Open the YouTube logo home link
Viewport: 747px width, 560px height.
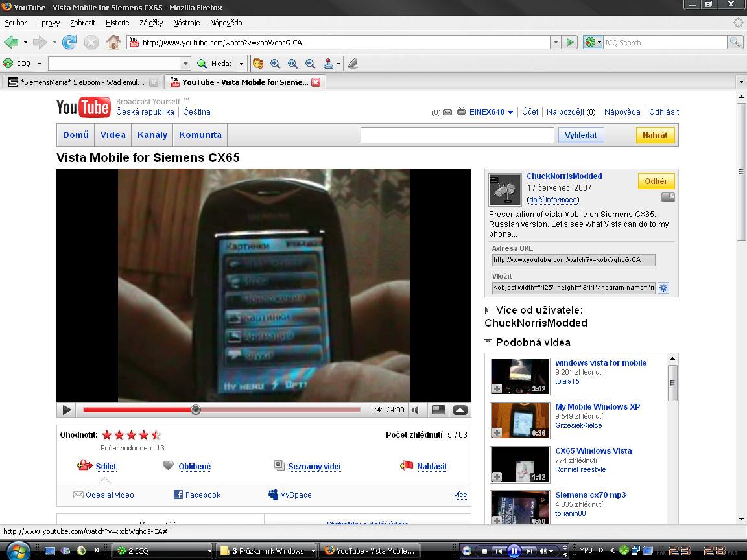84,107
